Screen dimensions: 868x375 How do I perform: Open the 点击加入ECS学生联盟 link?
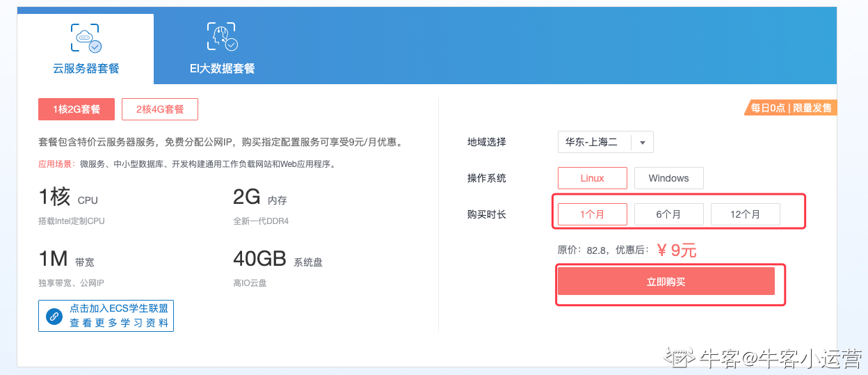coord(119,309)
